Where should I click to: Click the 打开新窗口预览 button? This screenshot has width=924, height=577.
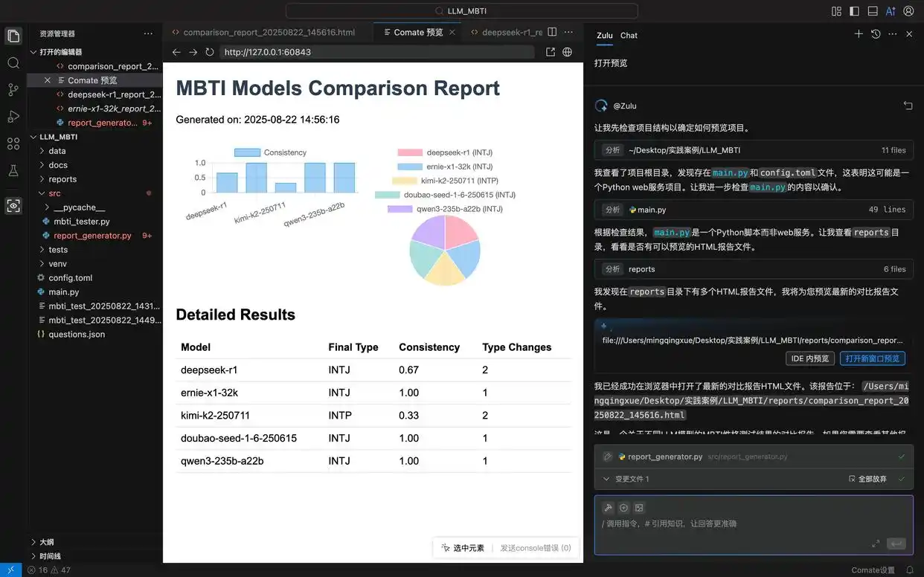pos(873,358)
